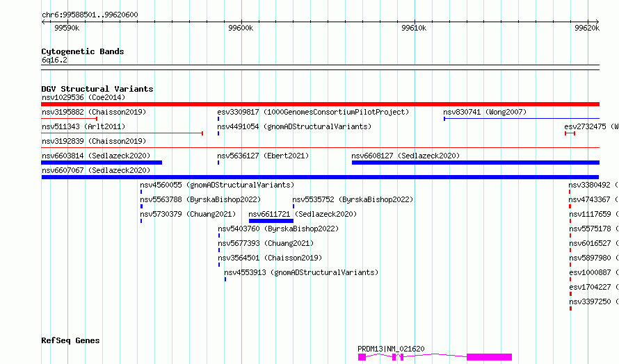The image size is (619, 364).
Task: Click the 99620k ruler position
Action: tap(587, 28)
